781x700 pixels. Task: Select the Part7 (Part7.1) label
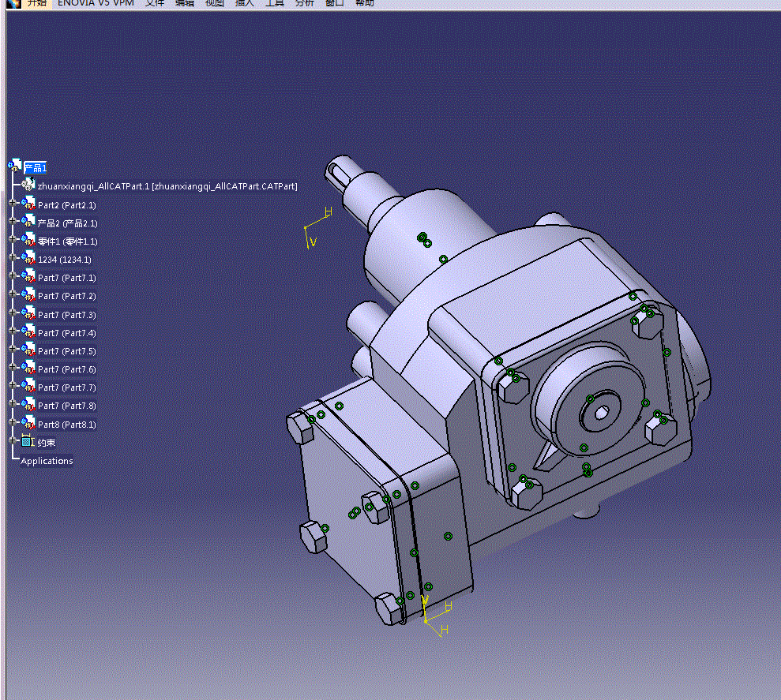(x=67, y=278)
